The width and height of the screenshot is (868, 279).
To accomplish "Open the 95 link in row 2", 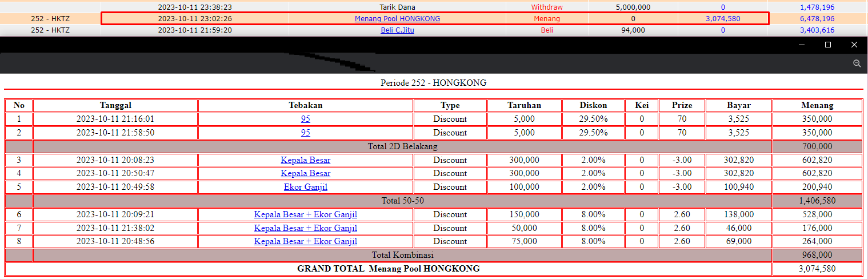I will point(306,133).
